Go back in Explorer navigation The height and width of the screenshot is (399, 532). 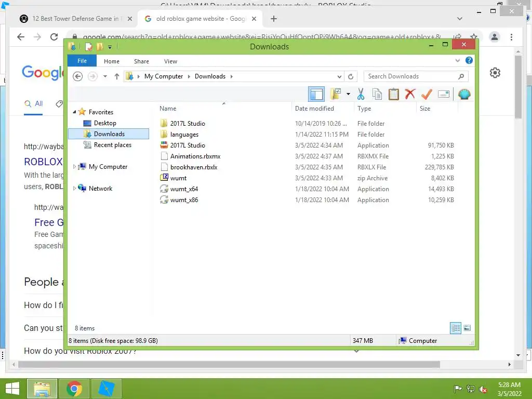point(78,76)
